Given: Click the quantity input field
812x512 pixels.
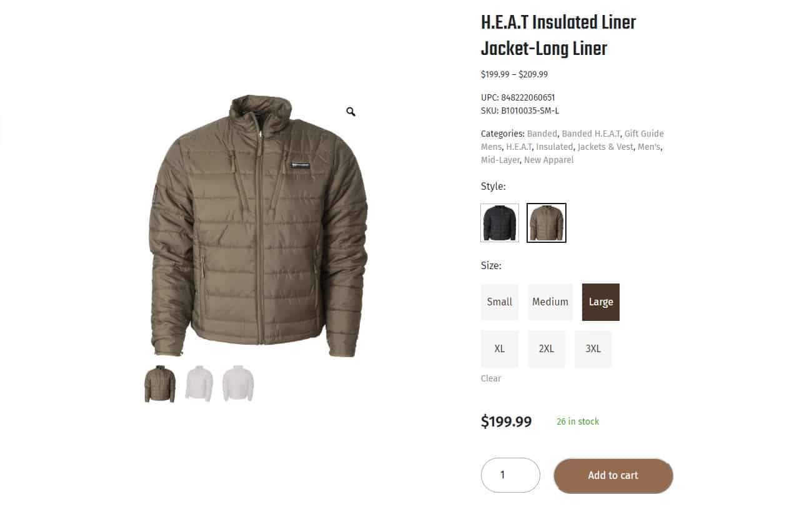Looking at the screenshot, I should click(510, 475).
